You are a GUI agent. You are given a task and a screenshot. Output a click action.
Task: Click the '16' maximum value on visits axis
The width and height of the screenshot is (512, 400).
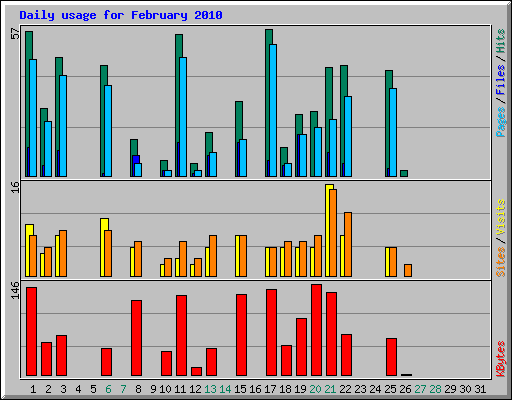tap(15, 187)
